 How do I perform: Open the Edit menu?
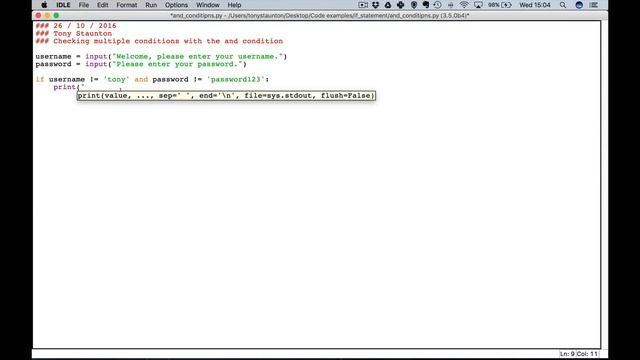coord(102,5)
